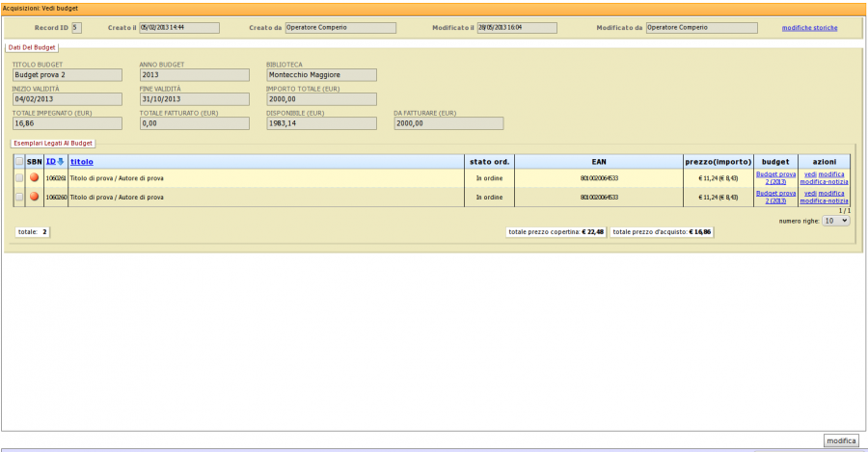
Task: Check the box for row 1060261
Action: (19, 177)
